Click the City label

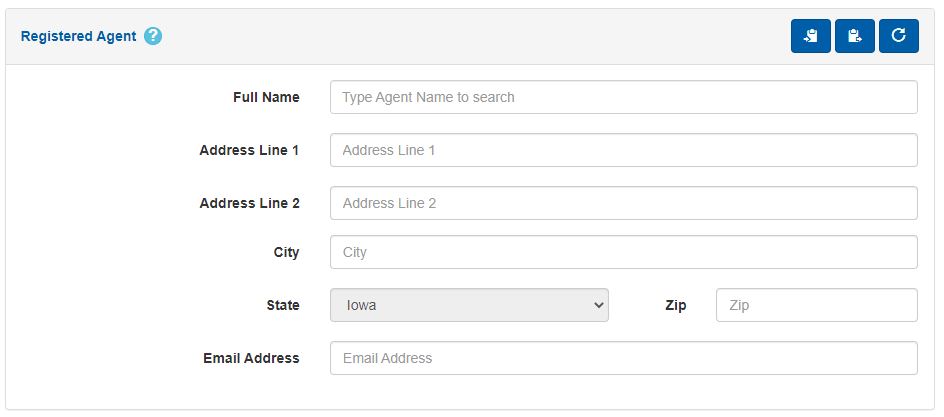(286, 252)
